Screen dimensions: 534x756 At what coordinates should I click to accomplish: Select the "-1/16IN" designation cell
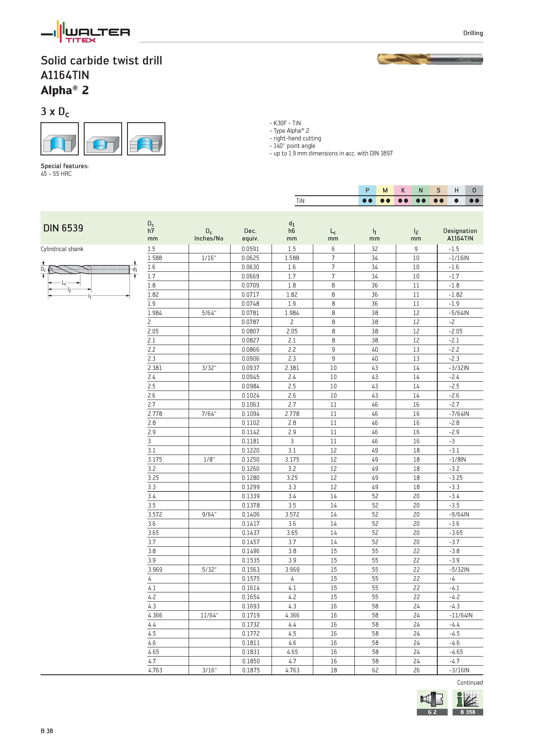(x=459, y=258)
